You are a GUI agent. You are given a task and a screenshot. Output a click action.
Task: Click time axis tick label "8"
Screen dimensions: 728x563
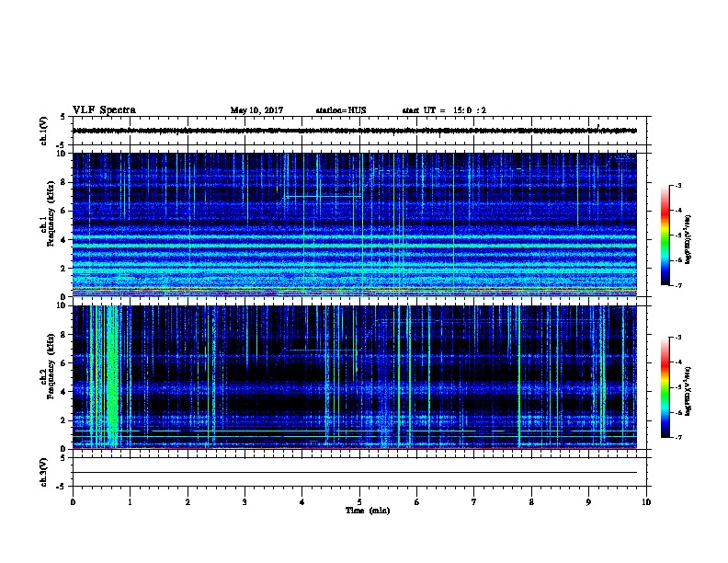(x=531, y=502)
